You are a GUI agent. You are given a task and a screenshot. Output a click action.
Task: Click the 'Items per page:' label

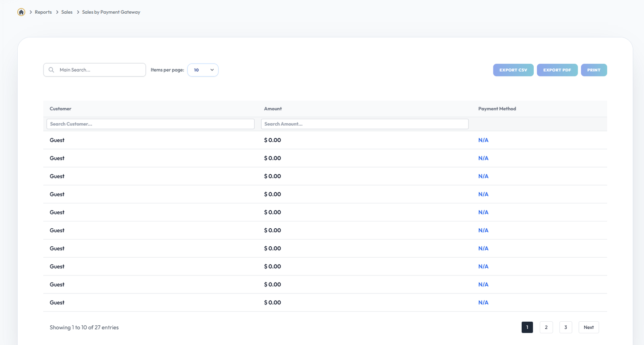point(167,70)
